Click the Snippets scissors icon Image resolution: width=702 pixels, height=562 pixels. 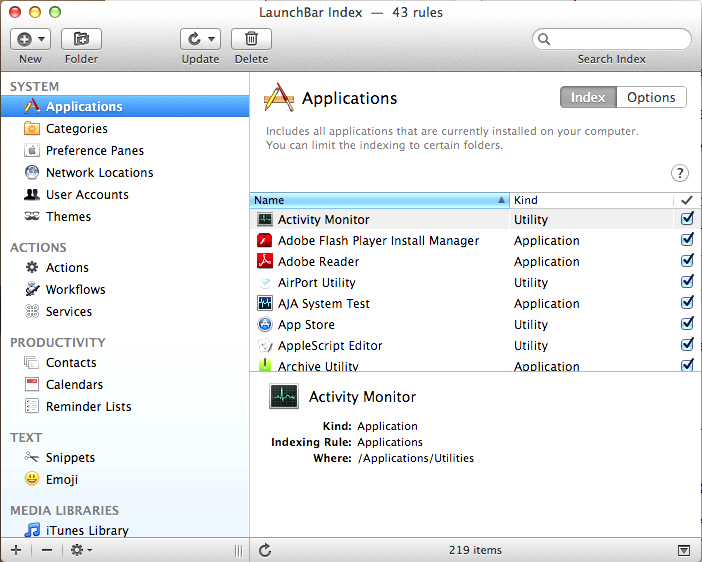(32, 457)
